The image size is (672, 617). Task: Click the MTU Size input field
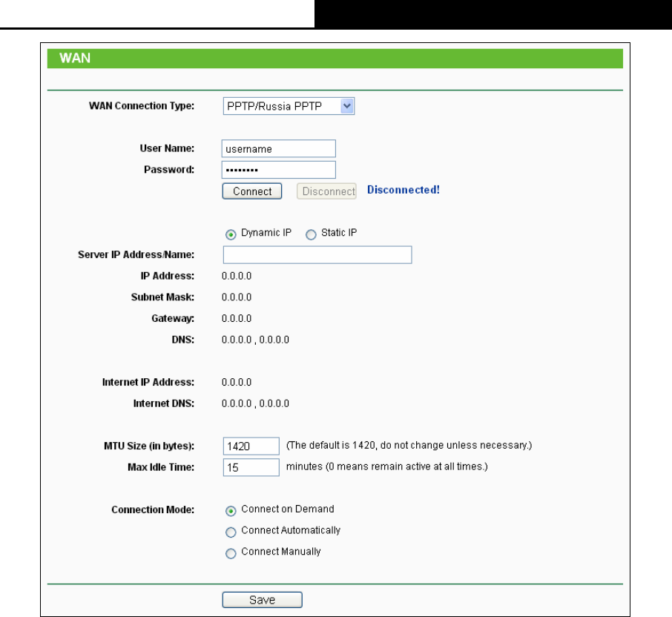pos(251,446)
